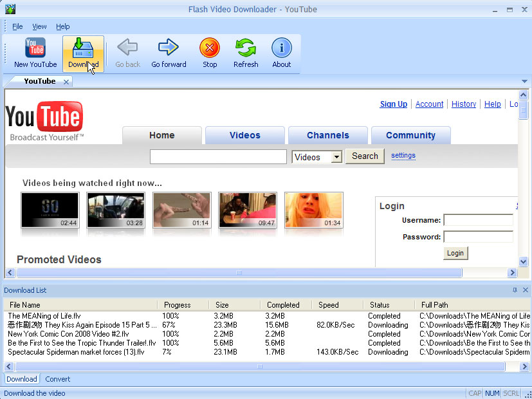Click the page's horizontal scrollbar thumb
The width and height of the screenshot is (532, 399).
[x=239, y=272]
